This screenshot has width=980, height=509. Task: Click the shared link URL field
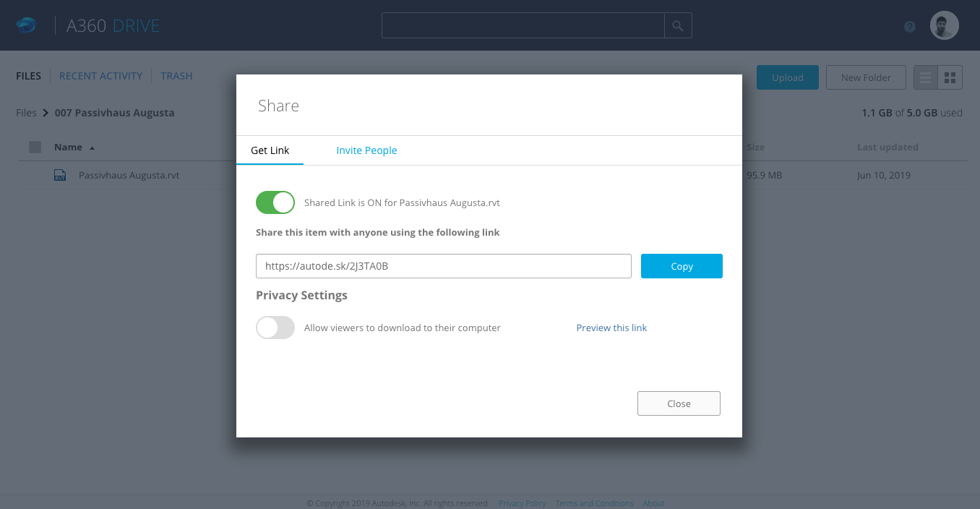pos(444,266)
